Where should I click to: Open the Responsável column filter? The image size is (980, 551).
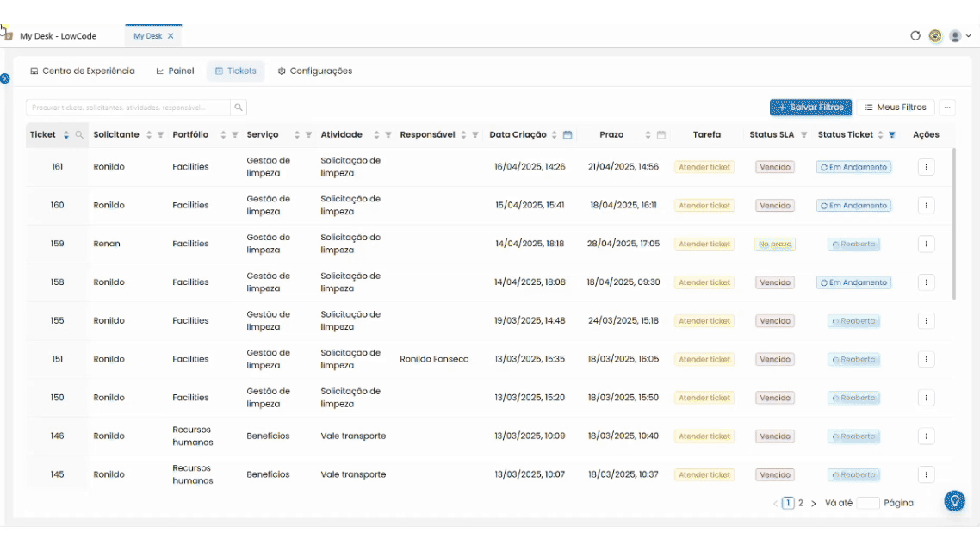point(475,135)
